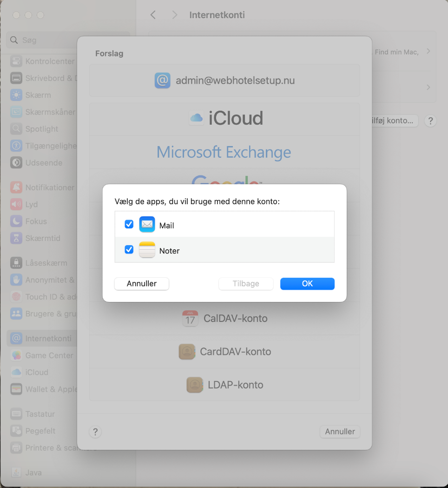
Task: Zoom the settings window with the third window button
Action: coord(40,15)
